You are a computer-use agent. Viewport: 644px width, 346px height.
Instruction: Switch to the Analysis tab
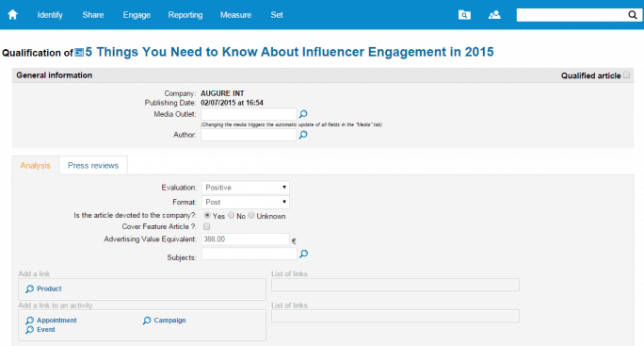(x=36, y=165)
